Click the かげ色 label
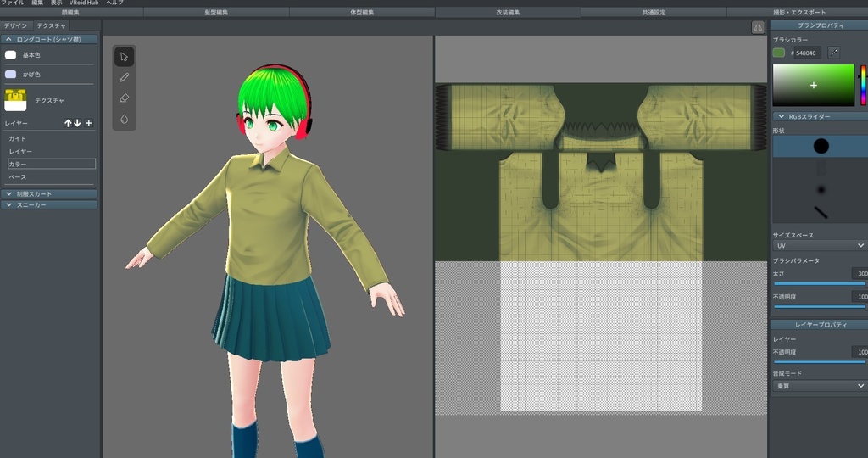 coord(31,74)
